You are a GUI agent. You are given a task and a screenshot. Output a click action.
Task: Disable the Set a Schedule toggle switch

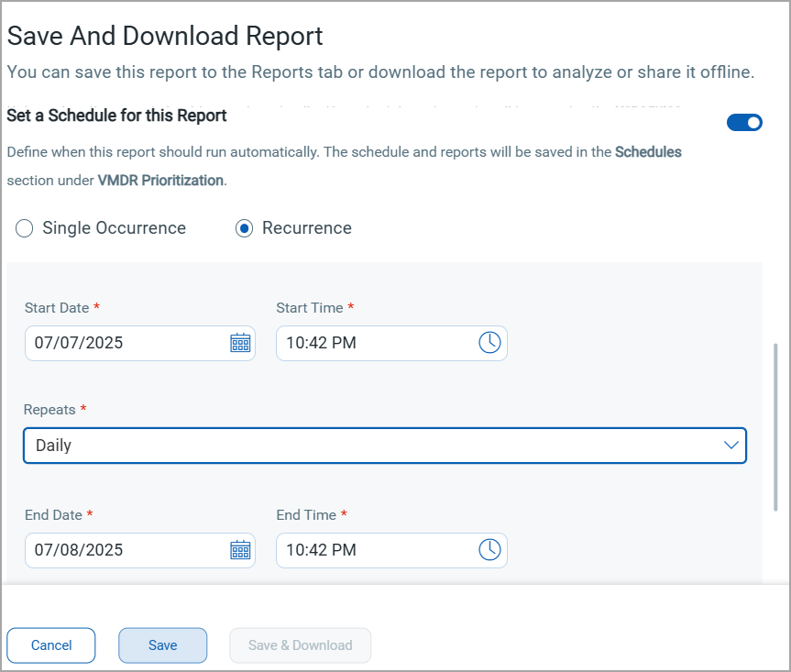click(x=744, y=123)
